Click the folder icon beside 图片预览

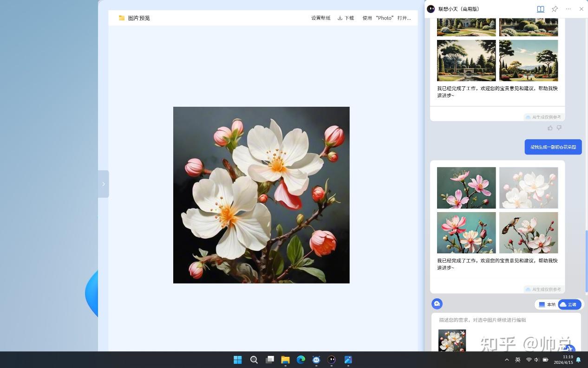point(122,18)
